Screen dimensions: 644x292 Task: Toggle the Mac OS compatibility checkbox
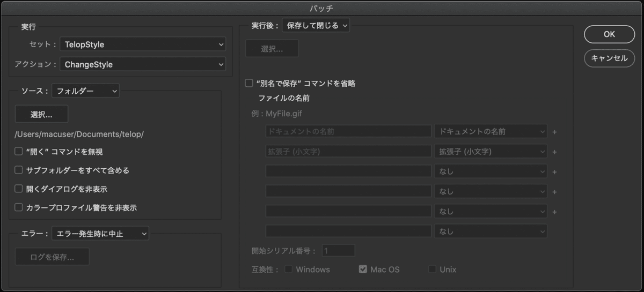(x=363, y=269)
